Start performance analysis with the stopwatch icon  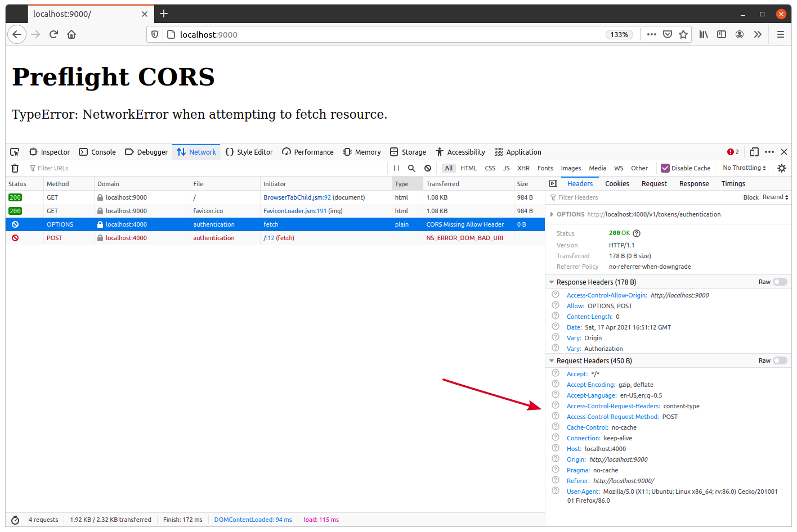click(15, 520)
